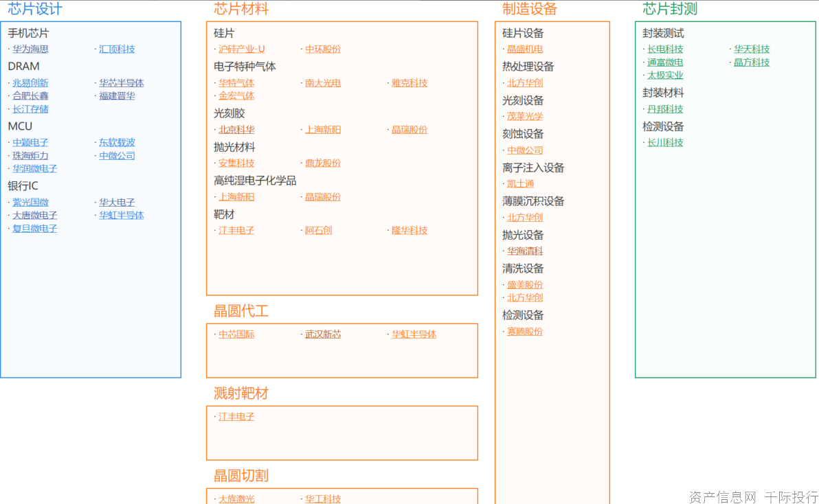
Task: Open the 华工科技 link
Action: click(x=323, y=499)
